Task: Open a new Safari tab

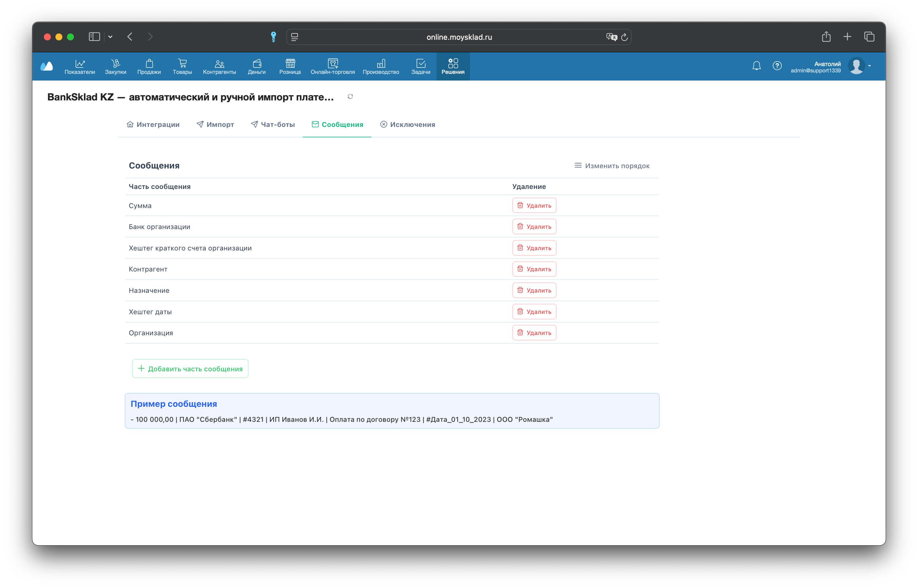Action: coord(847,37)
